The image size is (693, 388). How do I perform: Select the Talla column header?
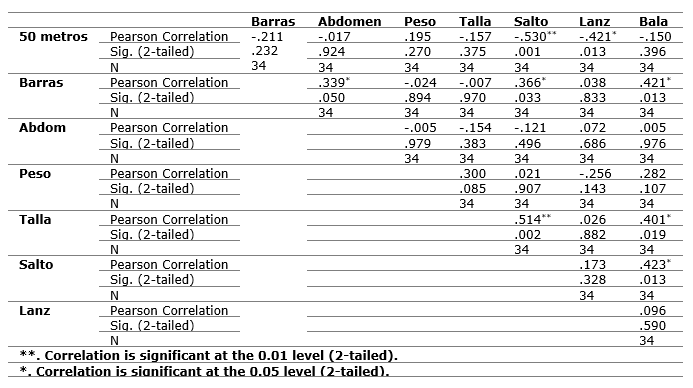(x=475, y=21)
